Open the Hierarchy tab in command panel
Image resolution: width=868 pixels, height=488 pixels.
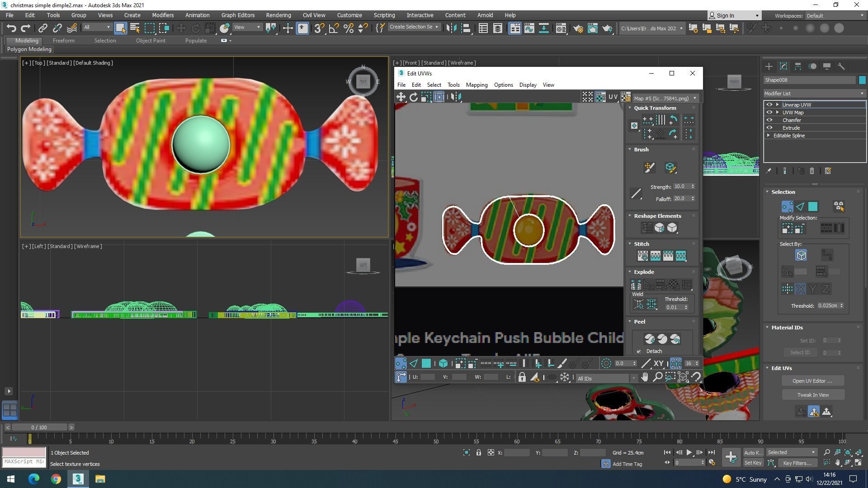[x=798, y=66]
